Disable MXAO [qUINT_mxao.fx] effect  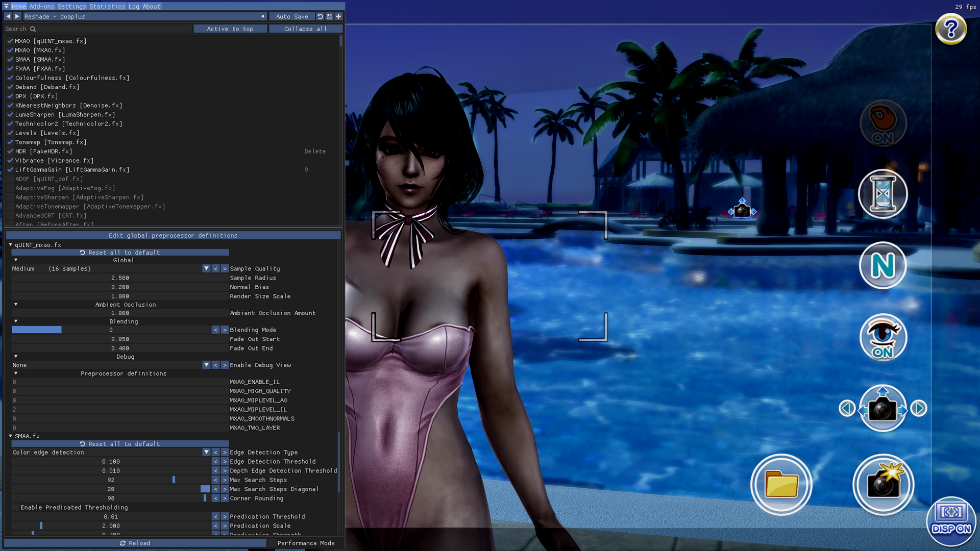pyautogui.click(x=10, y=41)
